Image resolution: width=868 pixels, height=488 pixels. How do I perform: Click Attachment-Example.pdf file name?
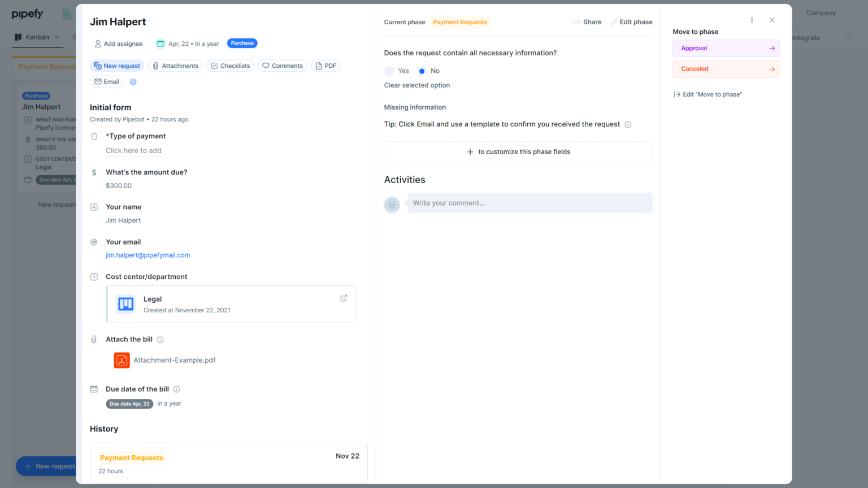point(175,360)
